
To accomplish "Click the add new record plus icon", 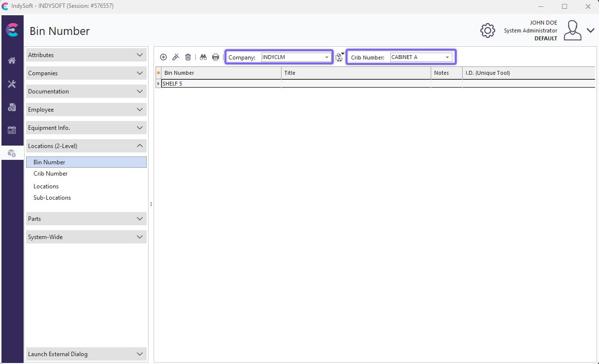I will pos(163,57).
